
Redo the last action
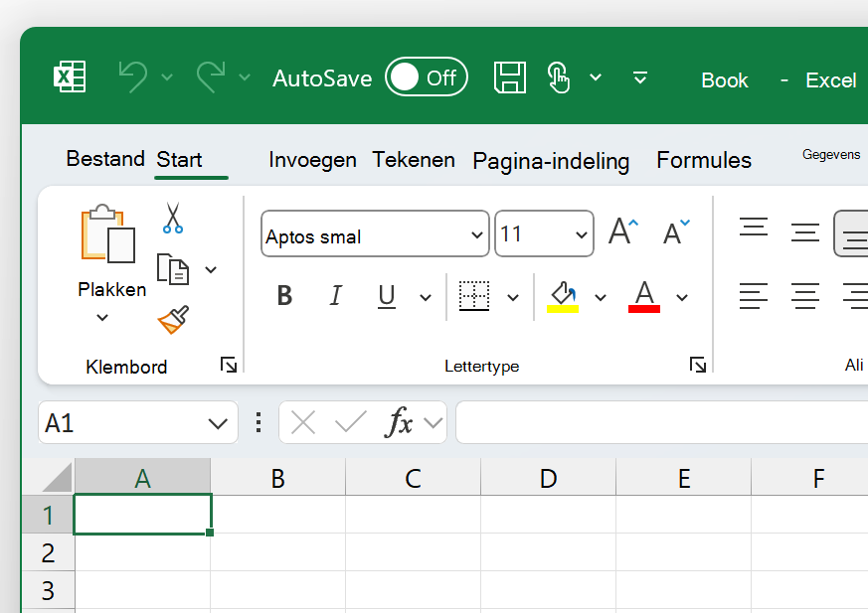[x=211, y=77]
